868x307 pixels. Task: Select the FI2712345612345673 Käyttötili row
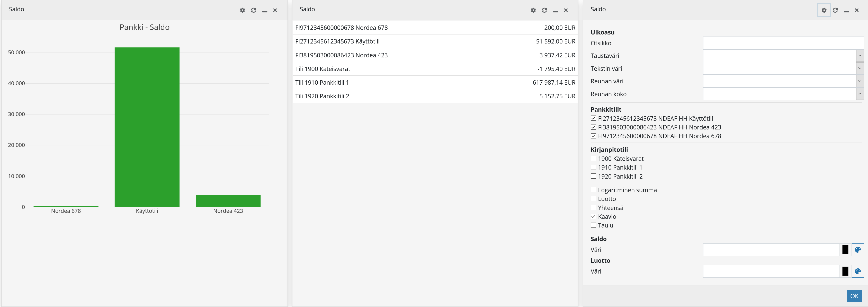[435, 41]
